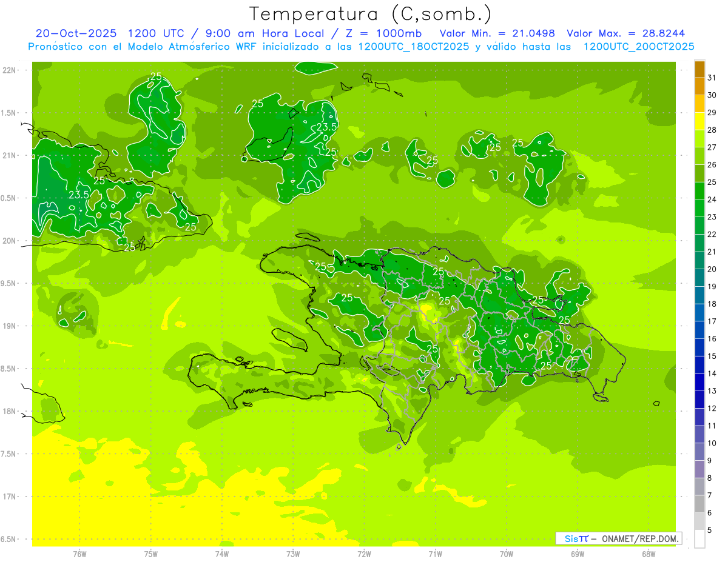Click the gray swatch between 6 and 7
The height and width of the screenshot is (562, 728).
click(699, 504)
